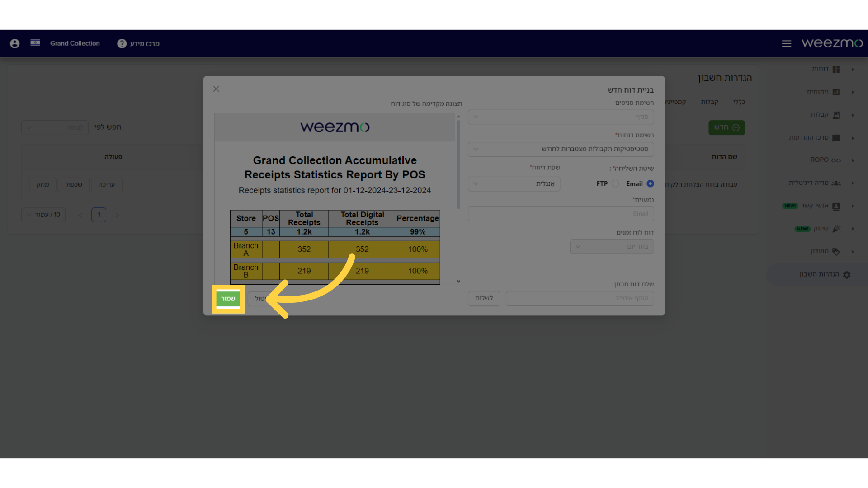Click the ניתוחים analytics sidebar icon
This screenshot has width=868, height=488.
pyautogui.click(x=836, y=92)
